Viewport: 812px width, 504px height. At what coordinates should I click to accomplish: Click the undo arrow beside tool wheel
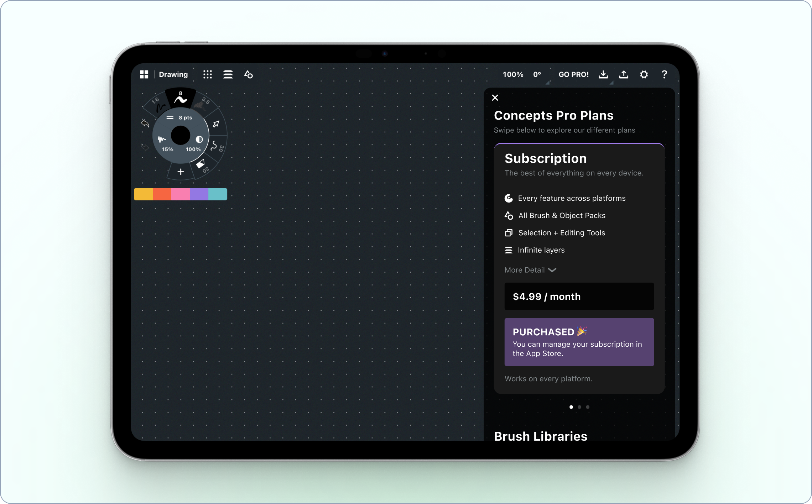145,124
